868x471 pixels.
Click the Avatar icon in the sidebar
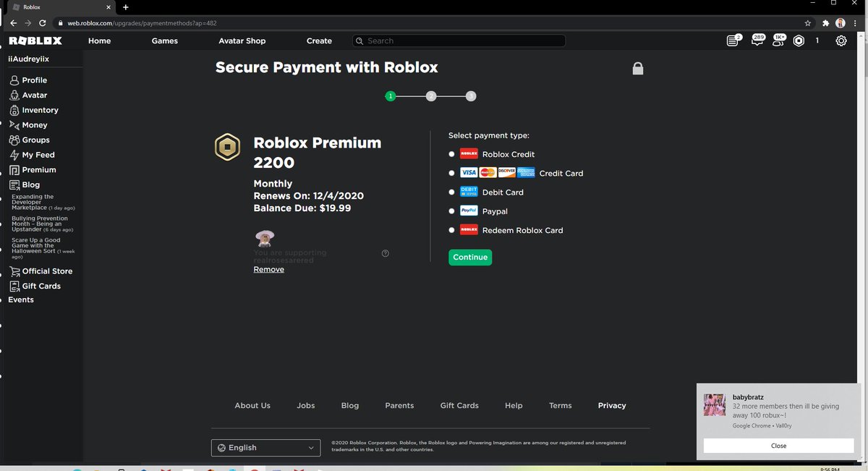(x=14, y=95)
